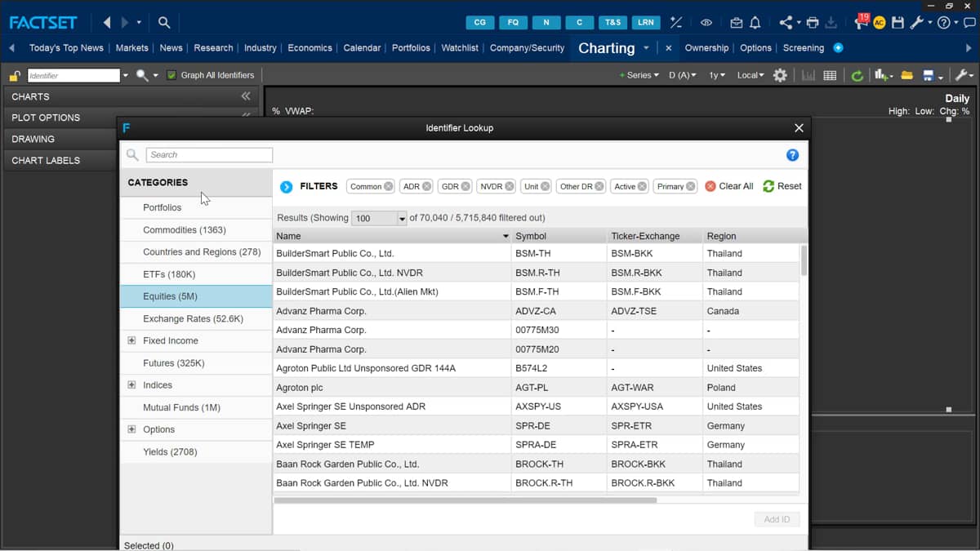Click the results vertical scrollbar thumb
980x551 pixels.
pos(804,260)
